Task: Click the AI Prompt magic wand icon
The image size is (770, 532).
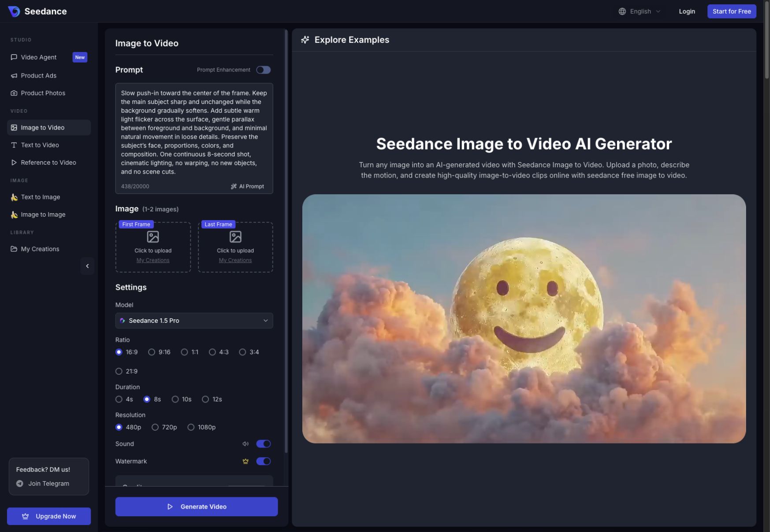Action: coord(234,186)
